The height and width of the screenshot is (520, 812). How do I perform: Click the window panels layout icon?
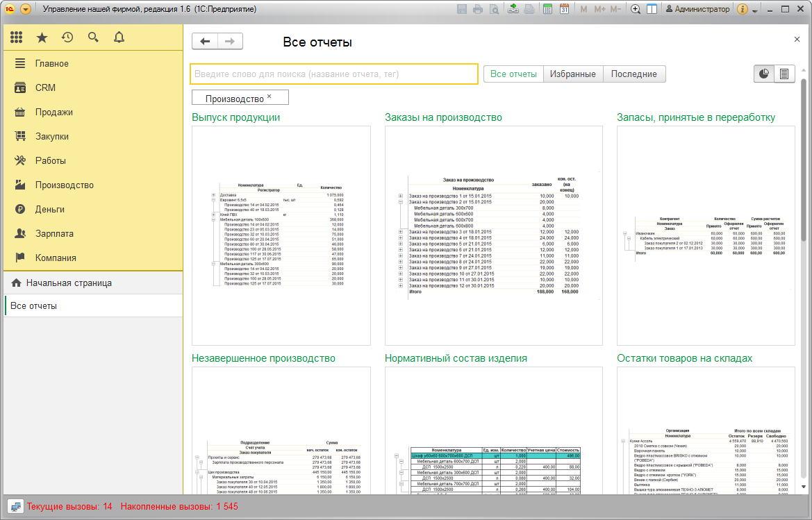(x=652, y=9)
